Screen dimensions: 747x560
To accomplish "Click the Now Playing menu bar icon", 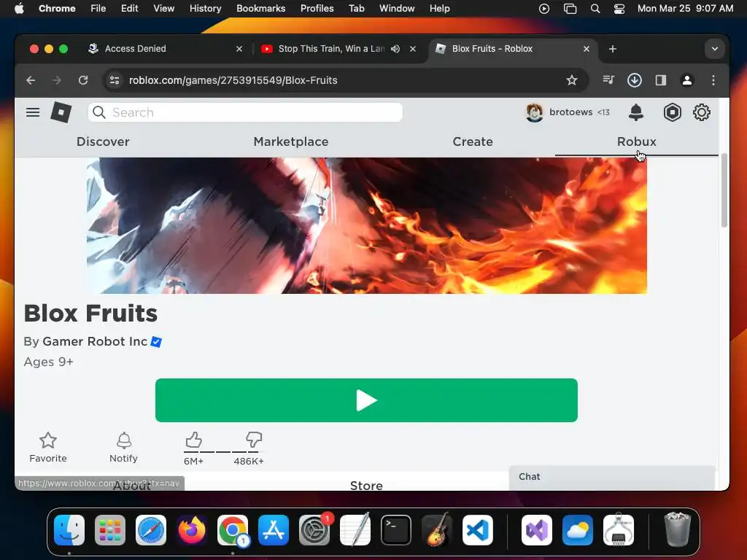I will tap(544, 9).
